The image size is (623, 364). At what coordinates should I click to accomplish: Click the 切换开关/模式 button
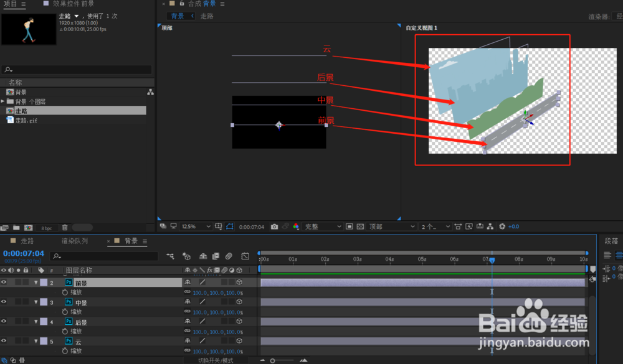[x=216, y=360]
